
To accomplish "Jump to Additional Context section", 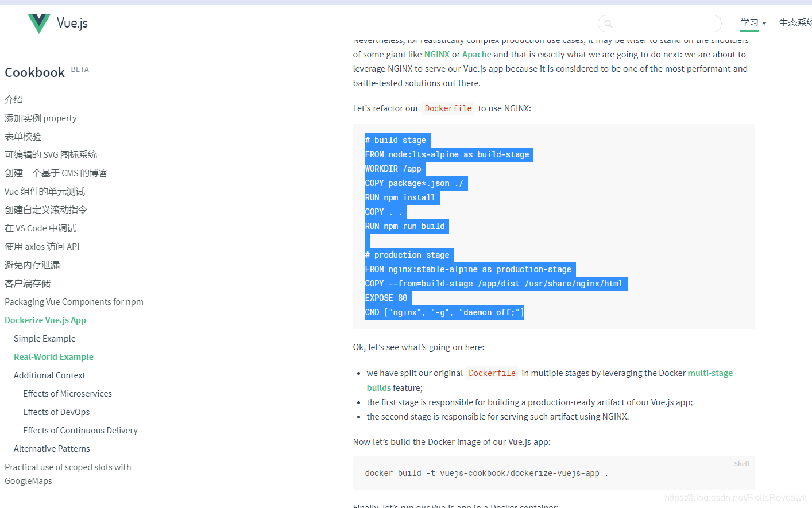I will (49, 375).
